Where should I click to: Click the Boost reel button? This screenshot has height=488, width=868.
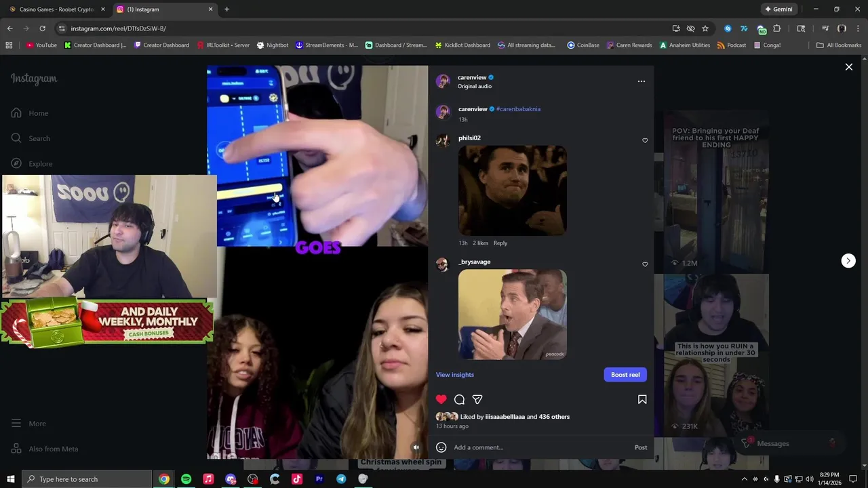coord(625,375)
